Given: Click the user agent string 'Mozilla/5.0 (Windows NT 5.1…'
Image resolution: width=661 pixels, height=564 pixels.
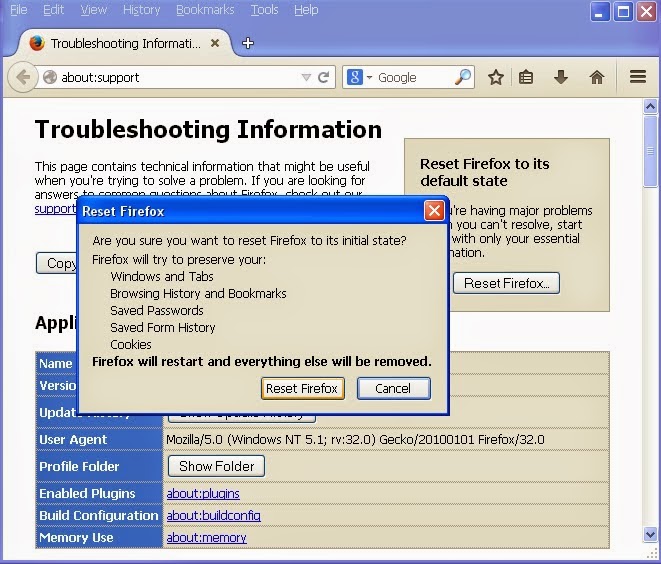Looking at the screenshot, I should [x=355, y=440].
